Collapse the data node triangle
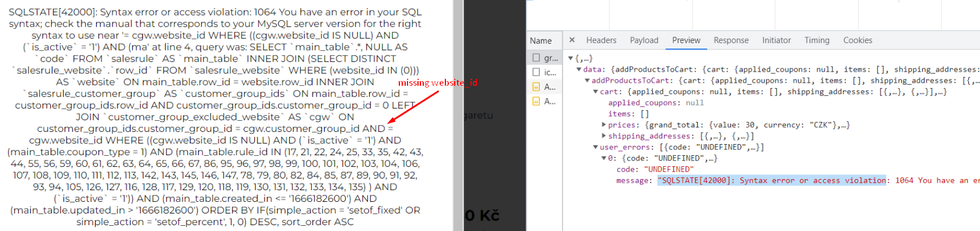Image resolution: width=980 pixels, height=231 pixels. tap(579, 69)
